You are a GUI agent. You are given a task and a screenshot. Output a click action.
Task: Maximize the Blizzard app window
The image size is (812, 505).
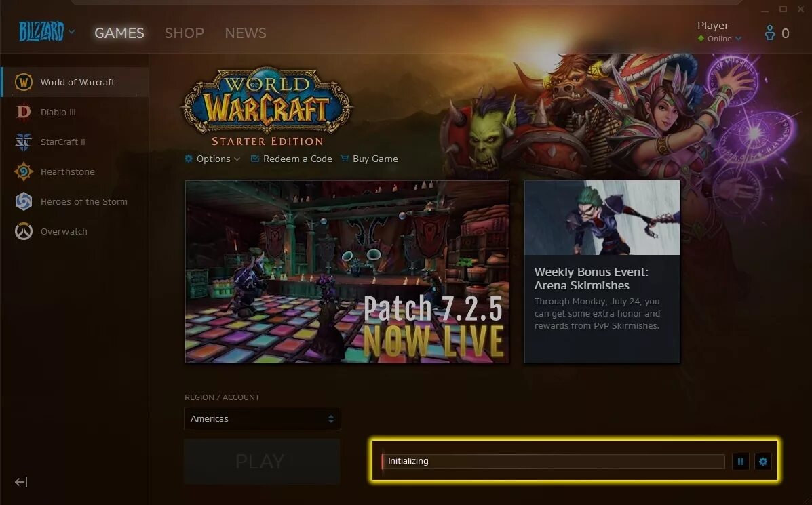click(783, 9)
